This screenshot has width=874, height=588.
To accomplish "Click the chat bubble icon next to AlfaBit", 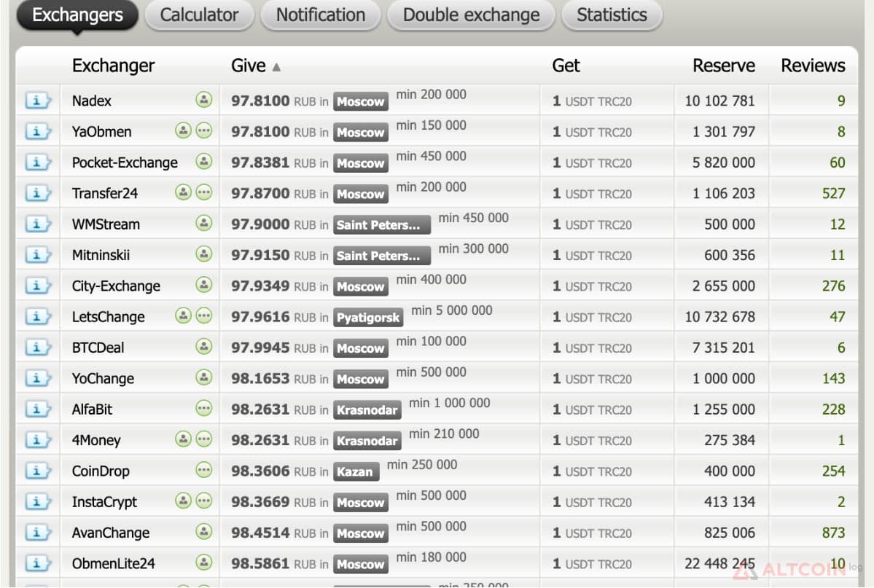I will coord(204,409).
